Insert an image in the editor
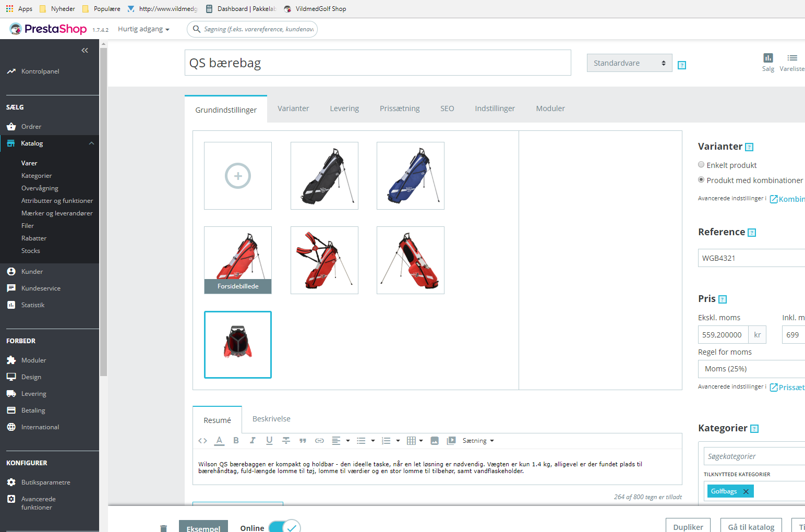Viewport: 805px width, 532px height. coord(435,441)
